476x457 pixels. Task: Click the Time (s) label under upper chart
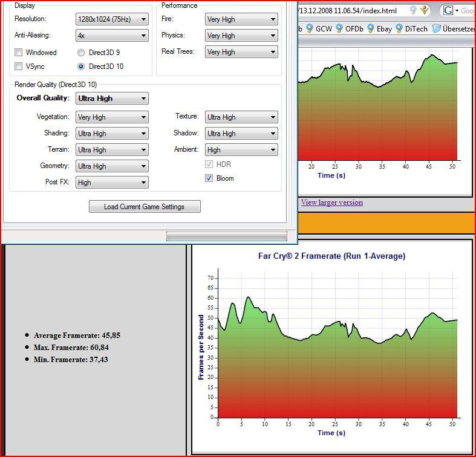331,175
